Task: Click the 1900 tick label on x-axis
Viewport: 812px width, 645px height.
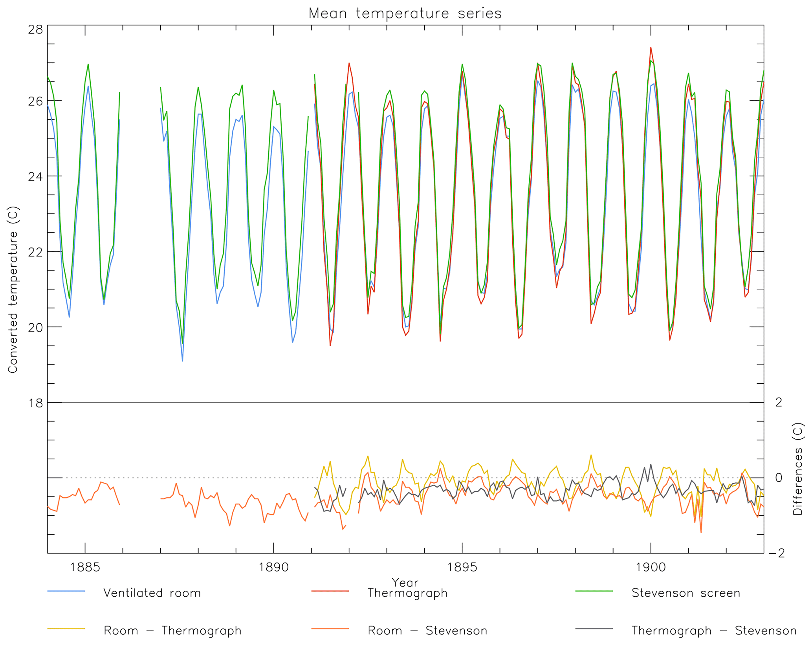Action: 651,567
